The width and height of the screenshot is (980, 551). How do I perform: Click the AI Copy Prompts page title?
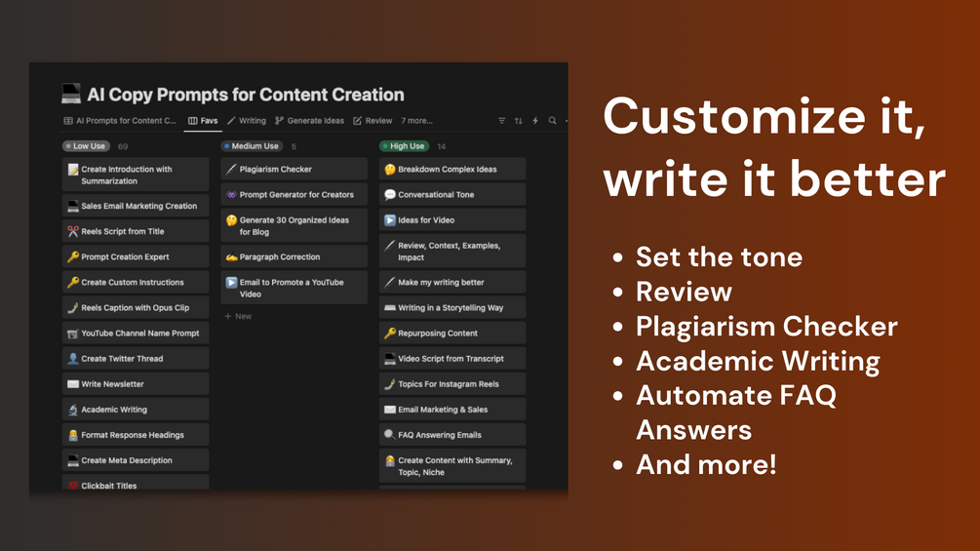click(246, 95)
